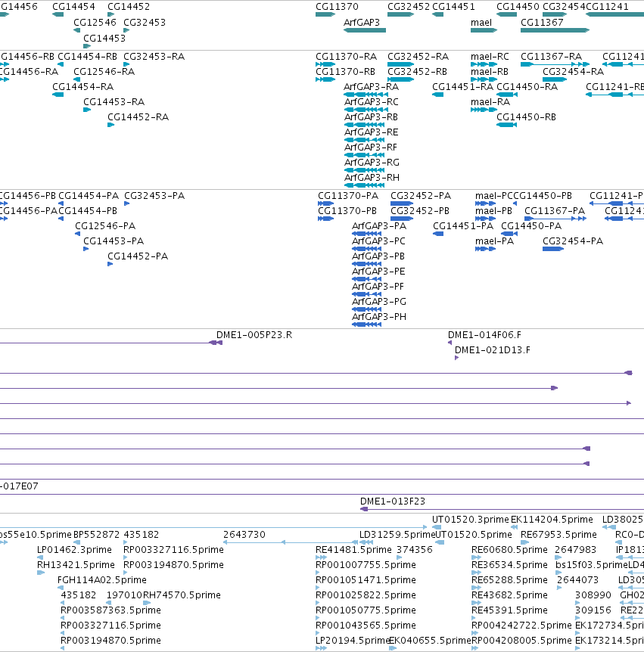Click protein ArfGAP3-PH label
Image resolution: width=644 pixels, height=652 pixels.
click(x=379, y=317)
